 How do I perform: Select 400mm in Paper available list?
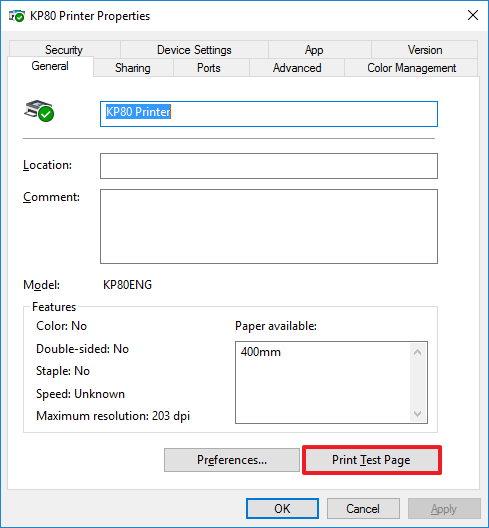tap(261, 352)
